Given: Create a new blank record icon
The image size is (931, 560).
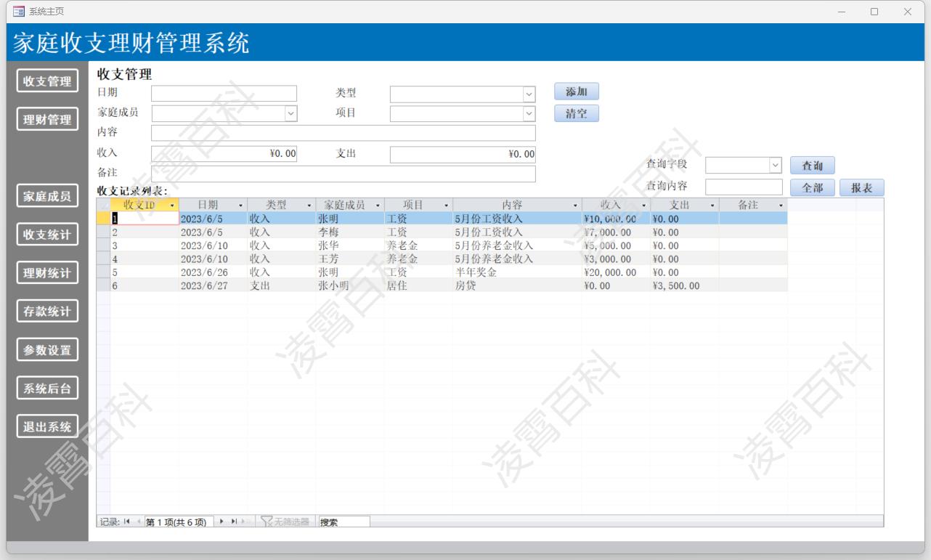Looking at the screenshot, I should tap(243, 522).
